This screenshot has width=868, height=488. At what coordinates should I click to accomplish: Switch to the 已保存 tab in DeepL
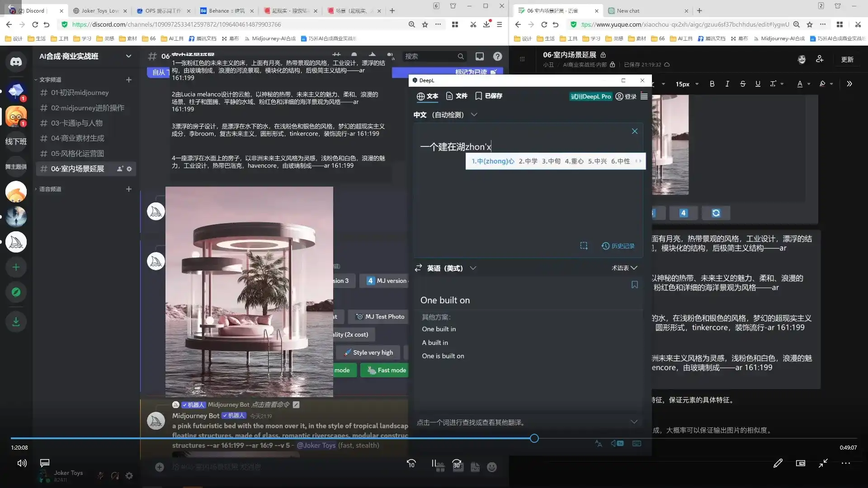tap(488, 96)
